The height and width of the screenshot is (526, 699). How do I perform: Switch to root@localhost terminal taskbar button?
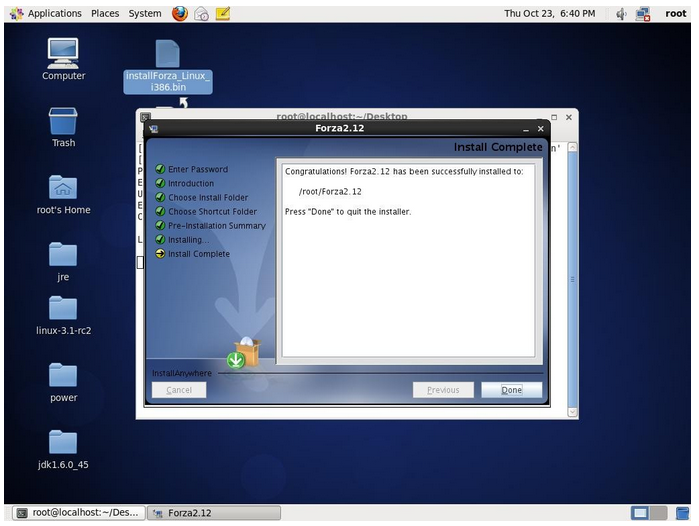tap(78, 513)
